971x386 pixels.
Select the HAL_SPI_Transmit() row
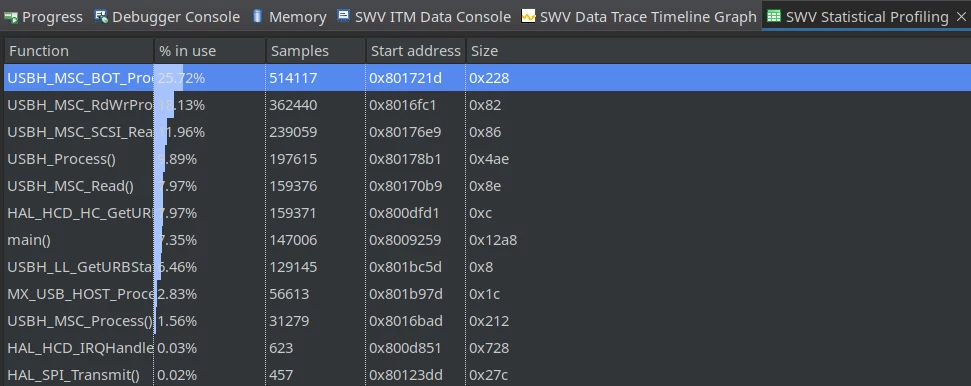tap(486, 375)
